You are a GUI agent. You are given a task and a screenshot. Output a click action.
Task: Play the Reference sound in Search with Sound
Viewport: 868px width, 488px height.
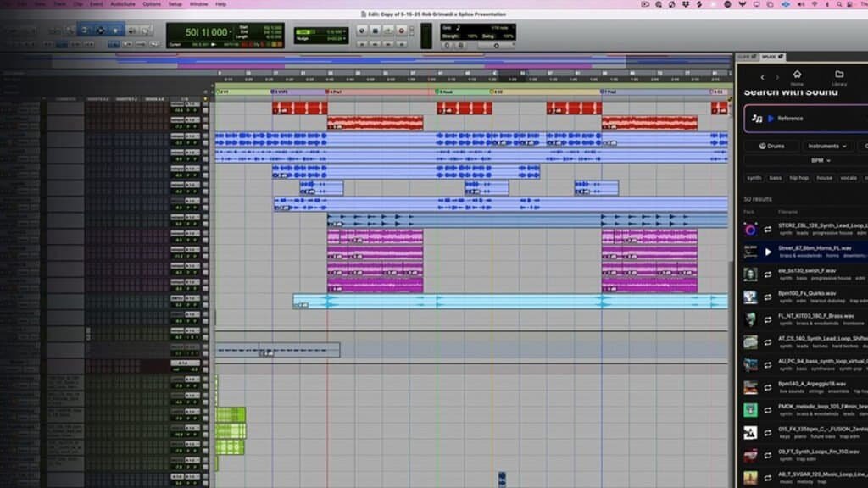click(771, 118)
